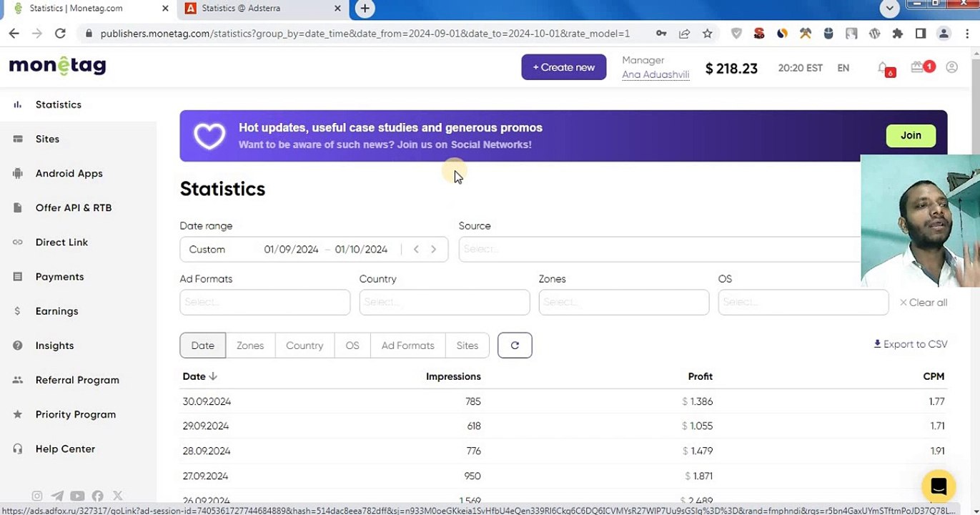Image resolution: width=980 pixels, height=515 pixels.
Task: Select the OS grouping tab
Action: (x=352, y=345)
